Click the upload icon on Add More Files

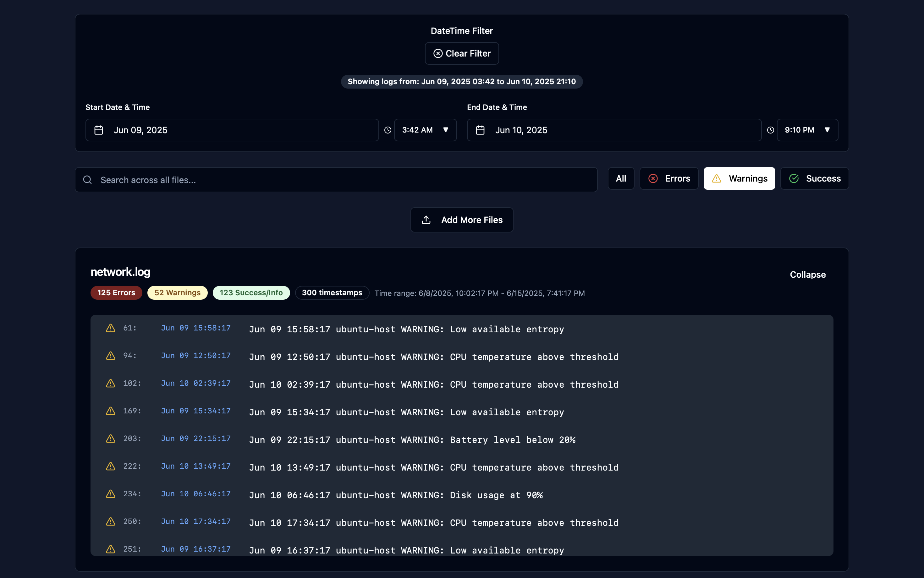click(426, 220)
